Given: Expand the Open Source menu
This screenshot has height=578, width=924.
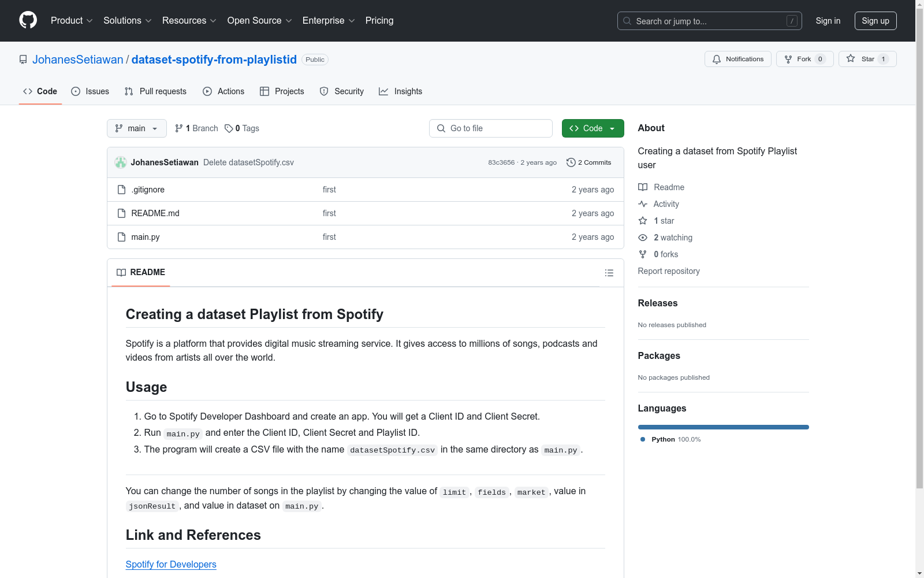Looking at the screenshot, I should 260,20.
